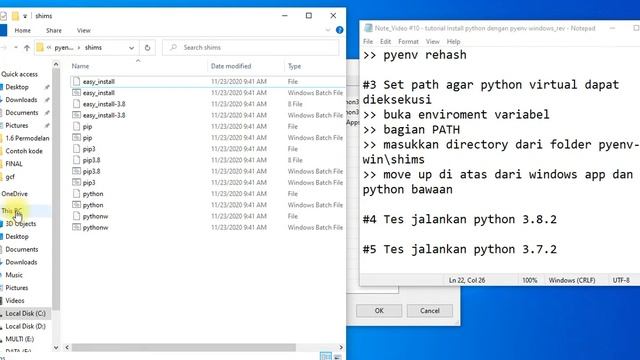This screenshot has width=640, height=360.
Task: Click 'pyenv rehash' line in Notepad
Action: (x=414, y=55)
